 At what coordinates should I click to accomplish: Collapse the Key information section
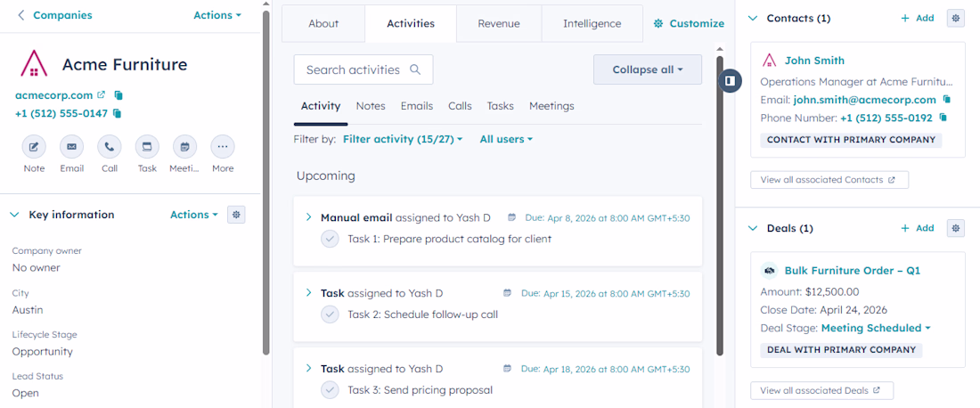pyautogui.click(x=14, y=215)
